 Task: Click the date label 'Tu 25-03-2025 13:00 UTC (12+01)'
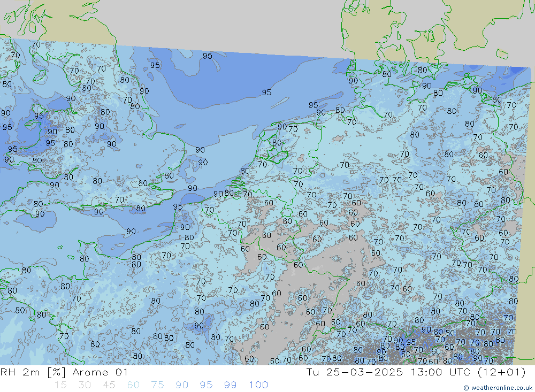pos(416,372)
